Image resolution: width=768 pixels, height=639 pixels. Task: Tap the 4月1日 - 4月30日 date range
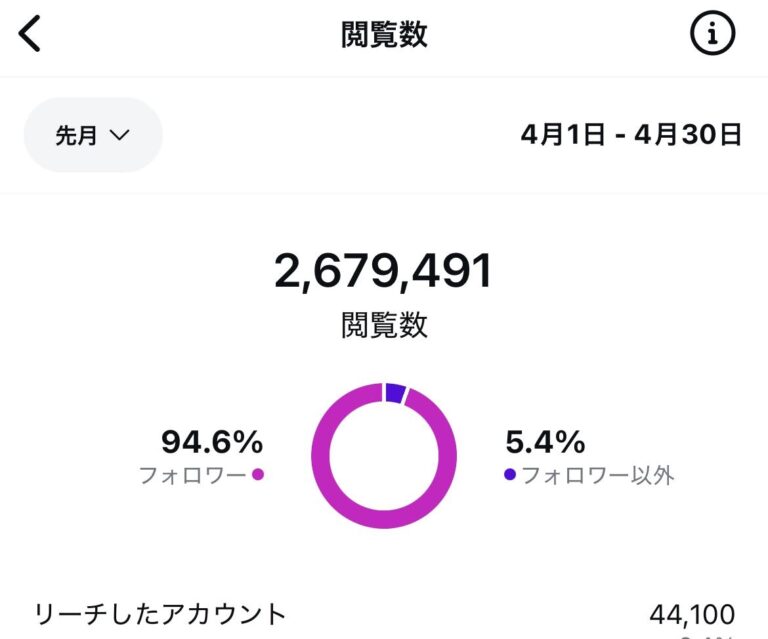[x=631, y=135]
